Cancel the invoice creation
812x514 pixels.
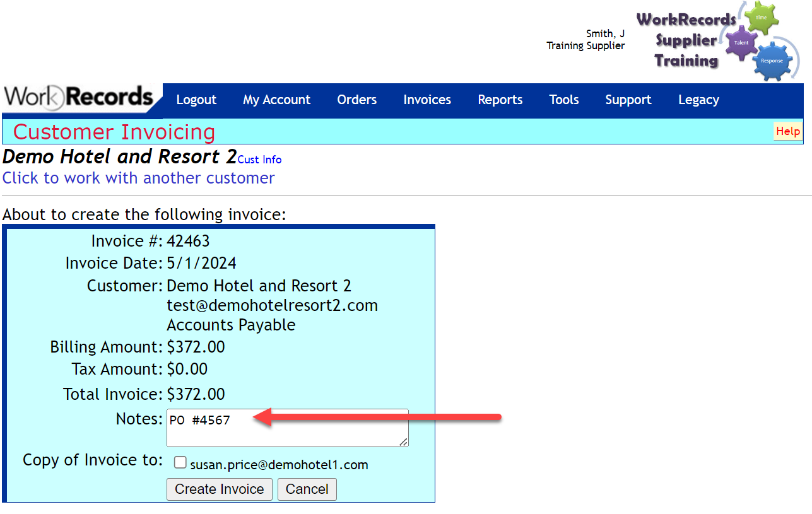pos(307,489)
